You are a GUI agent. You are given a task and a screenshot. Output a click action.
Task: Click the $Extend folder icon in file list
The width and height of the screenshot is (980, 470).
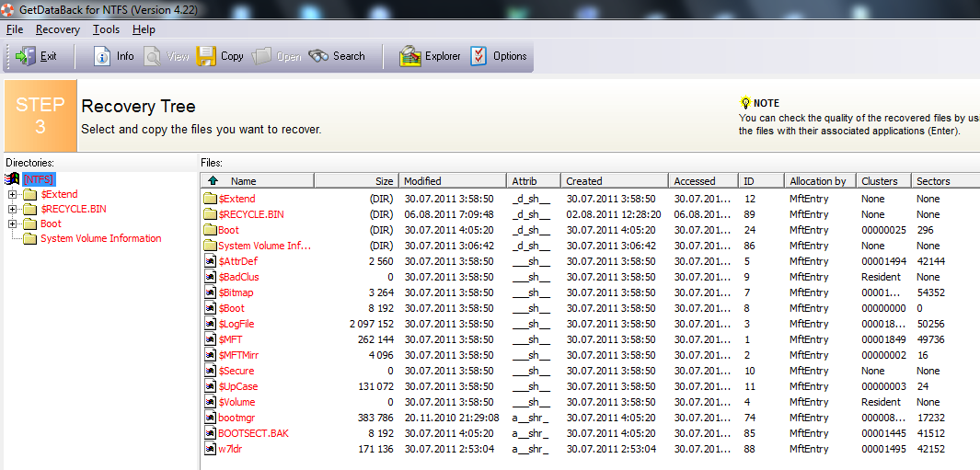click(211, 199)
